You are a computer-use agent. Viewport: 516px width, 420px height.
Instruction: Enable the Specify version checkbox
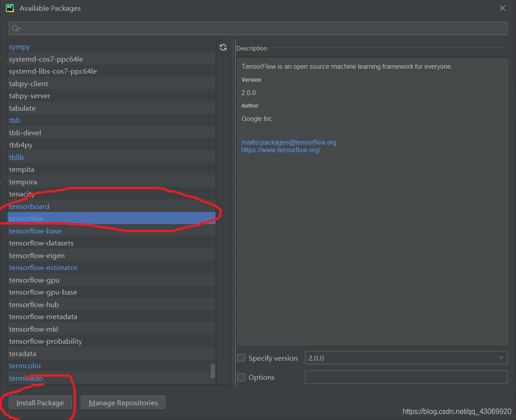(241, 358)
